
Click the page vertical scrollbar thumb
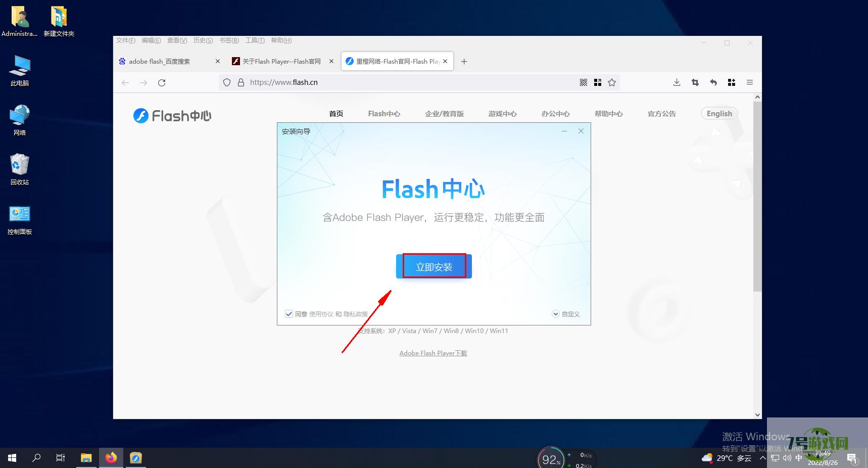coord(757,196)
